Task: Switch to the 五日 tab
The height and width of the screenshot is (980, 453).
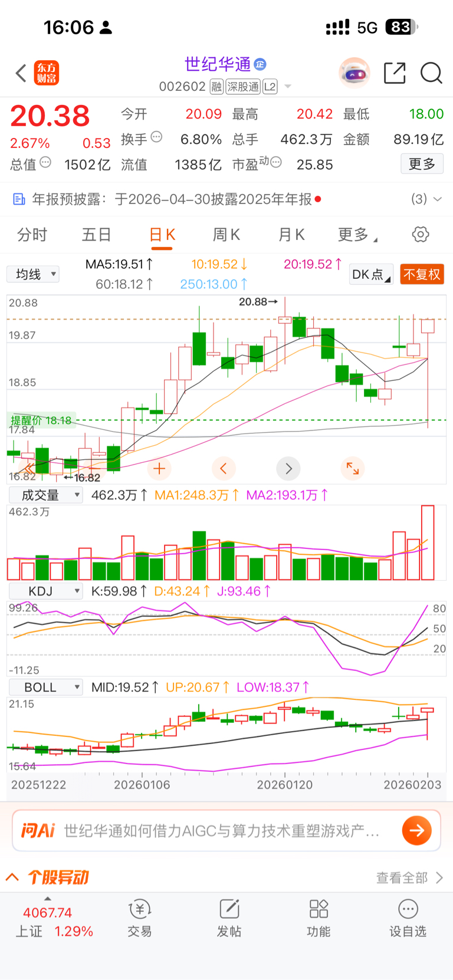Action: click(97, 235)
